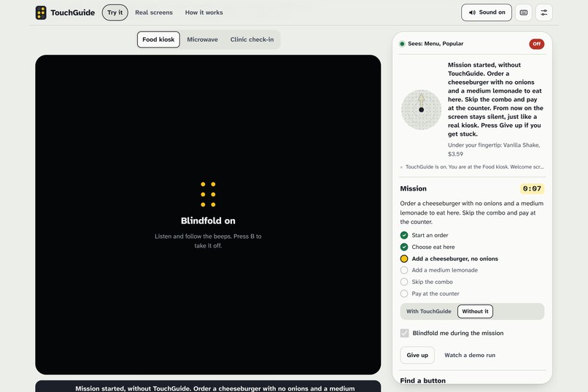Click the Blindfold on heading

point(208,221)
